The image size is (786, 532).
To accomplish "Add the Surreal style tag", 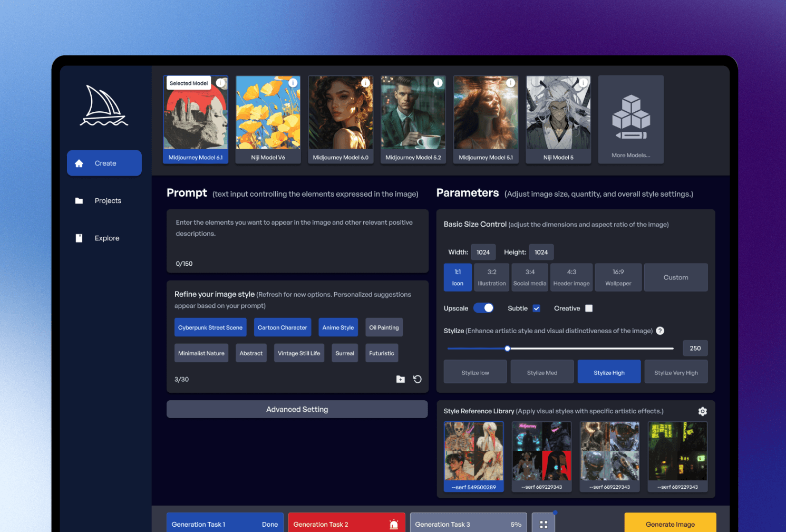I will coord(345,353).
